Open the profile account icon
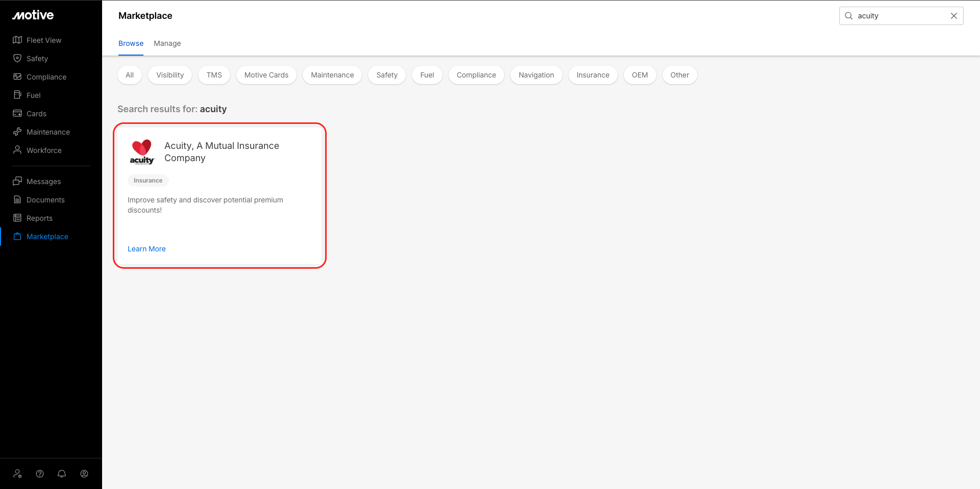 click(84, 474)
